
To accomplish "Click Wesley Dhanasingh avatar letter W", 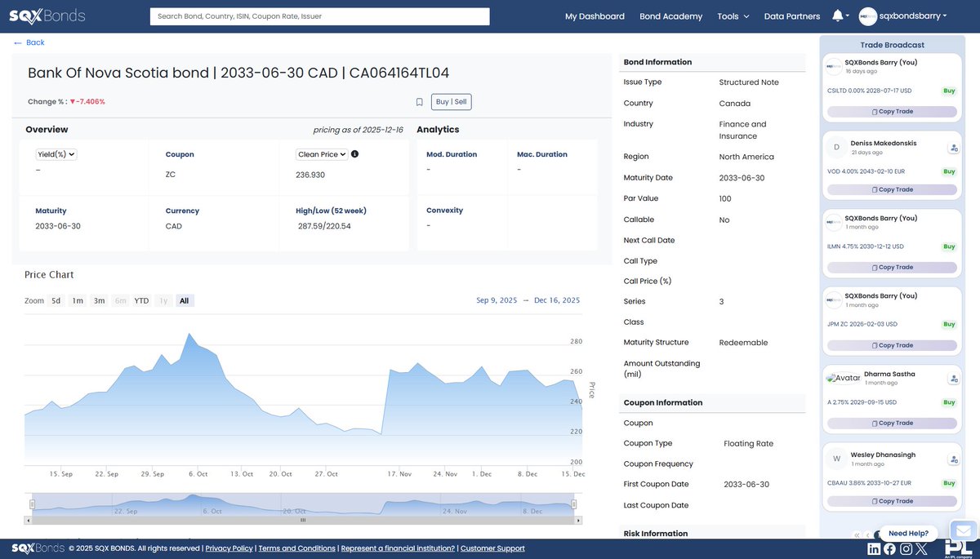I will click(x=836, y=459).
